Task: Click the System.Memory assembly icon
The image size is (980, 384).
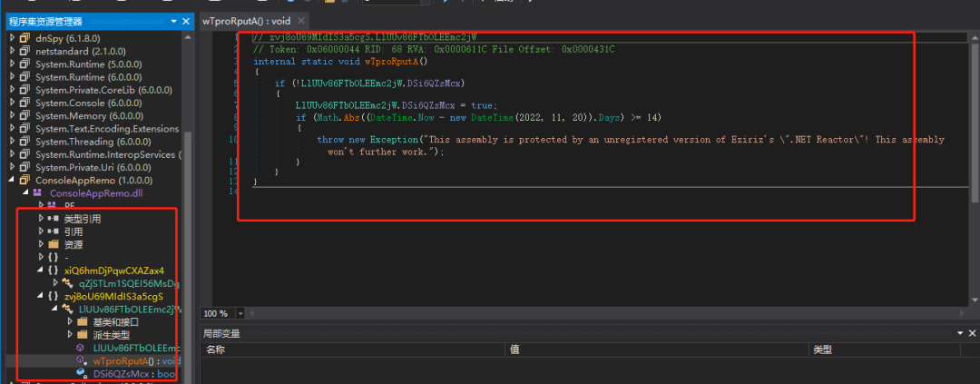Action: point(25,115)
